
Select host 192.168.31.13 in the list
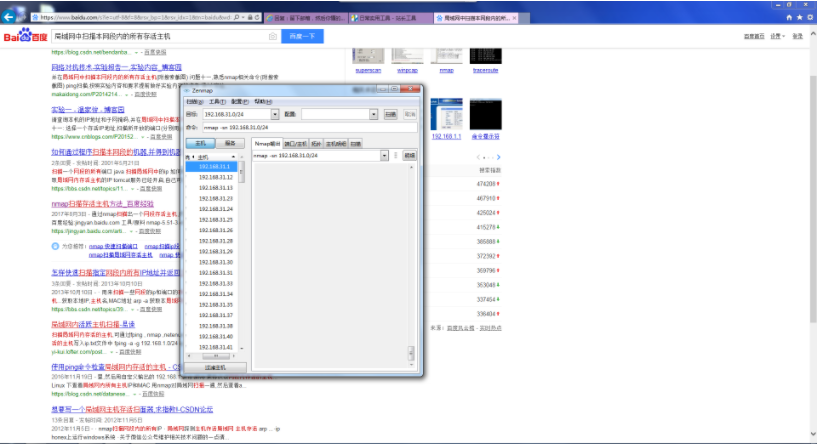coord(212,188)
